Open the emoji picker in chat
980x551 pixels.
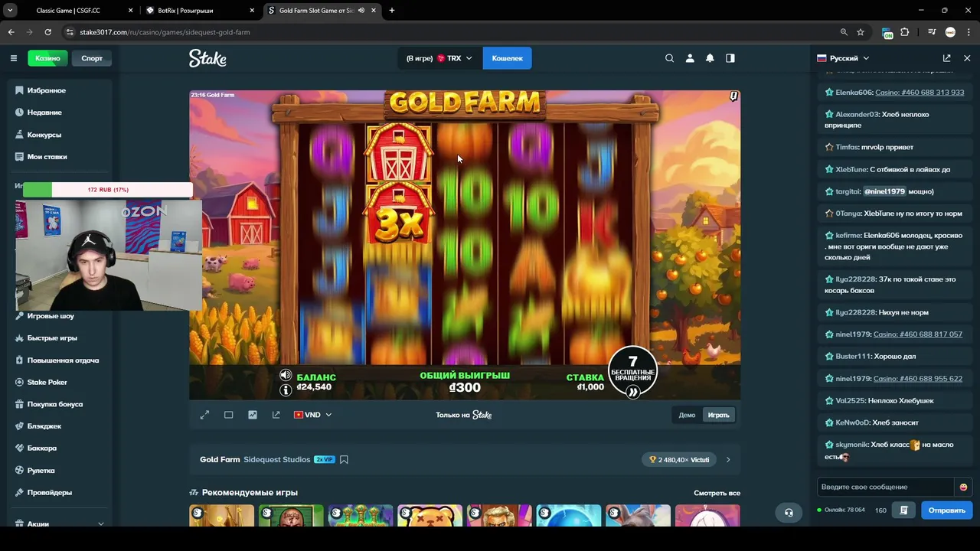coord(963,487)
